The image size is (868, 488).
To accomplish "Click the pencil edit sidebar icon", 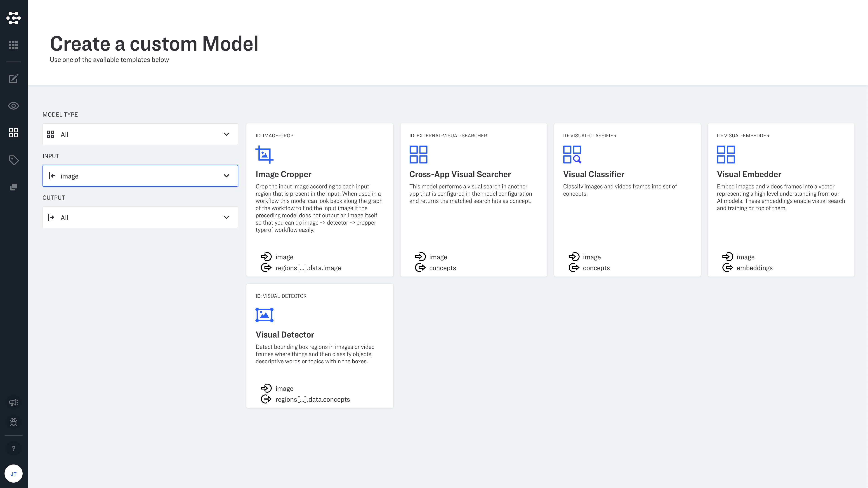I will pos(14,79).
